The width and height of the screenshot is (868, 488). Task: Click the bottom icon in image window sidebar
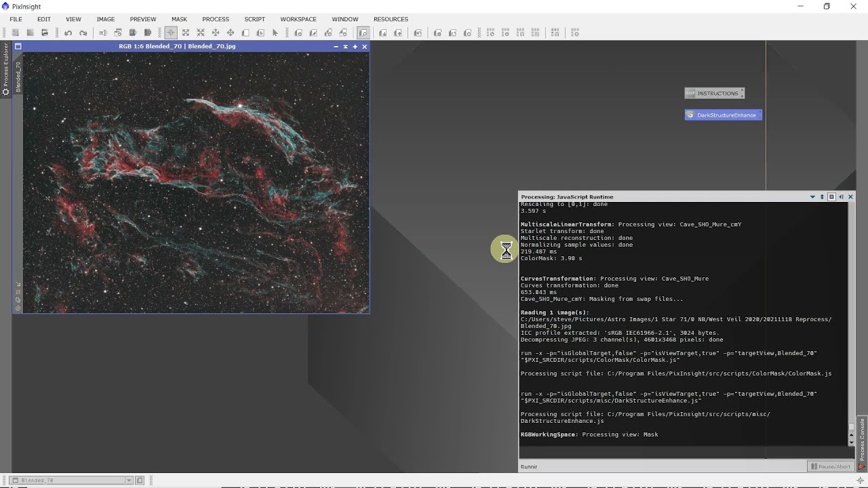point(18,308)
